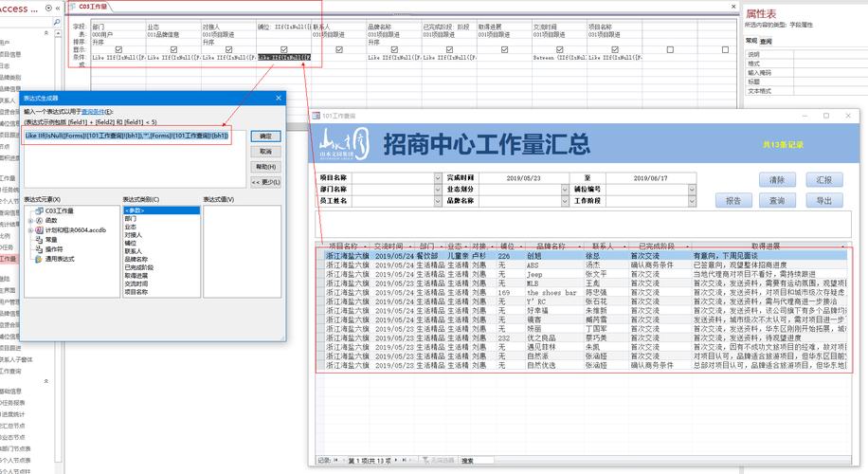Click the highlighted 铺位 criteria cell in query grid
The height and width of the screenshot is (474, 868).
click(284, 57)
